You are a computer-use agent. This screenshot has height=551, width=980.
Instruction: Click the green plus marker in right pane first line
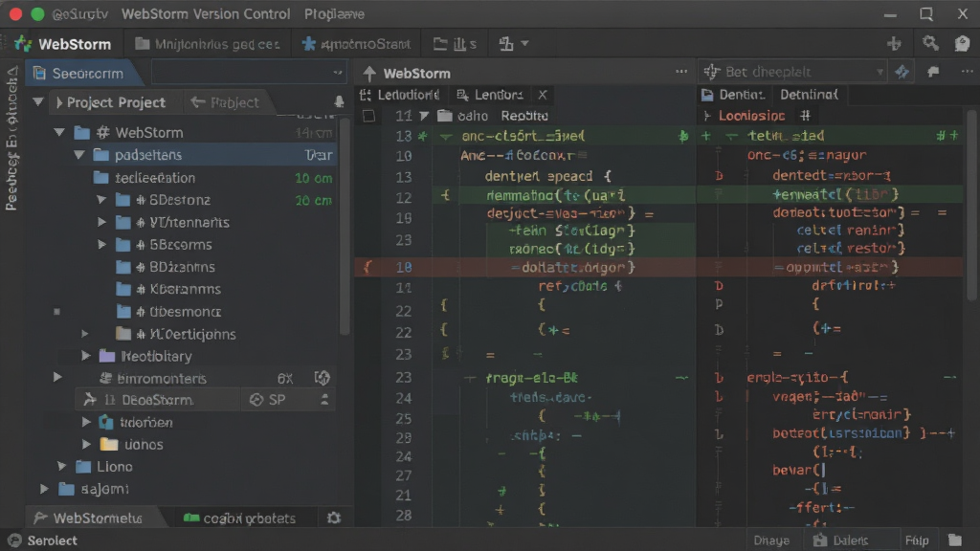pos(705,136)
